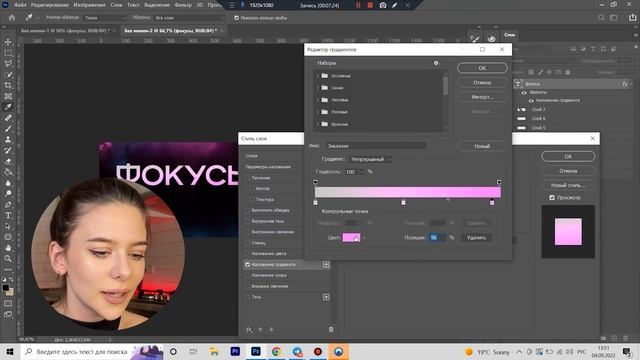Select the Horizontal Type tool
This screenshot has width=640, height=360.
8,216
